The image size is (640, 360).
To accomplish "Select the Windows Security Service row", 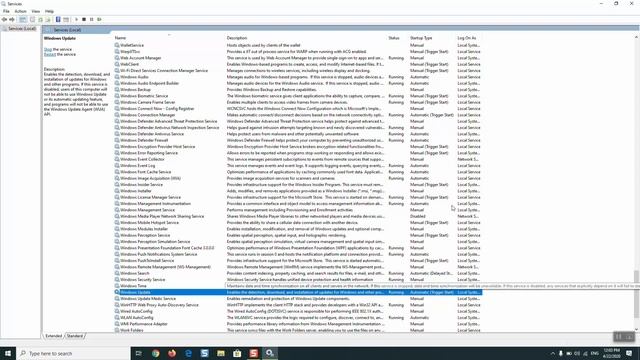I will click(x=298, y=280).
